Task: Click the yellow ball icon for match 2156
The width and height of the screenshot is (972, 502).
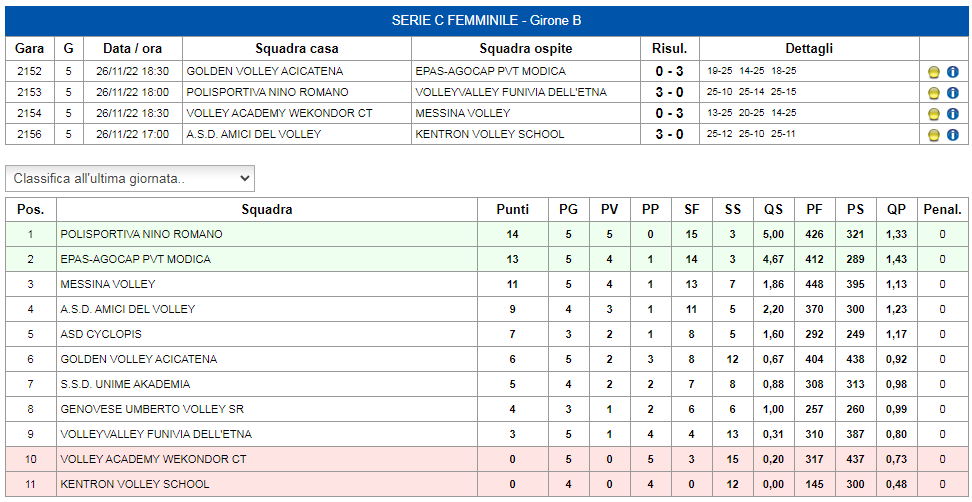Action: [x=934, y=135]
